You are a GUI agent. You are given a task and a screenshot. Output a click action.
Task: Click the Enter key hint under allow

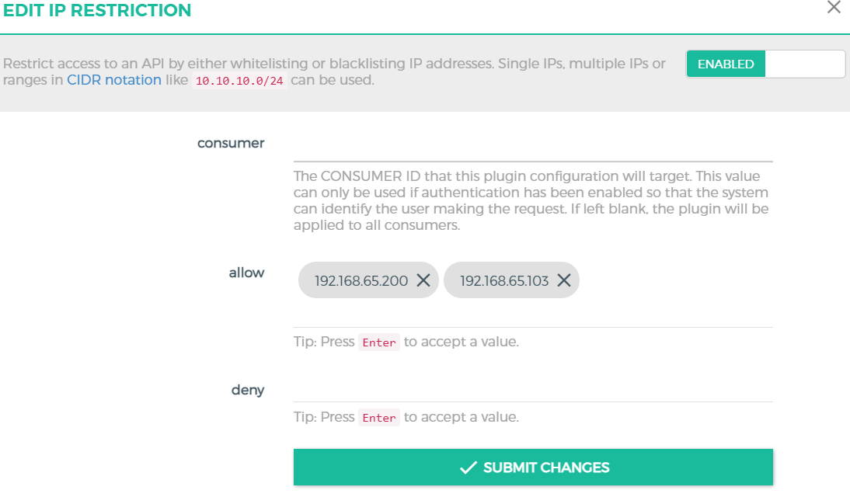(x=379, y=342)
